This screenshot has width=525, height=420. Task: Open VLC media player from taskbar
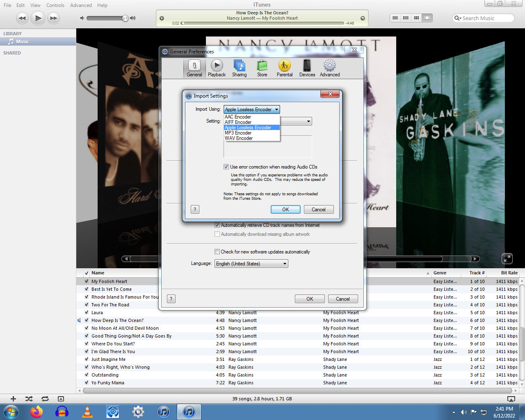(87, 412)
